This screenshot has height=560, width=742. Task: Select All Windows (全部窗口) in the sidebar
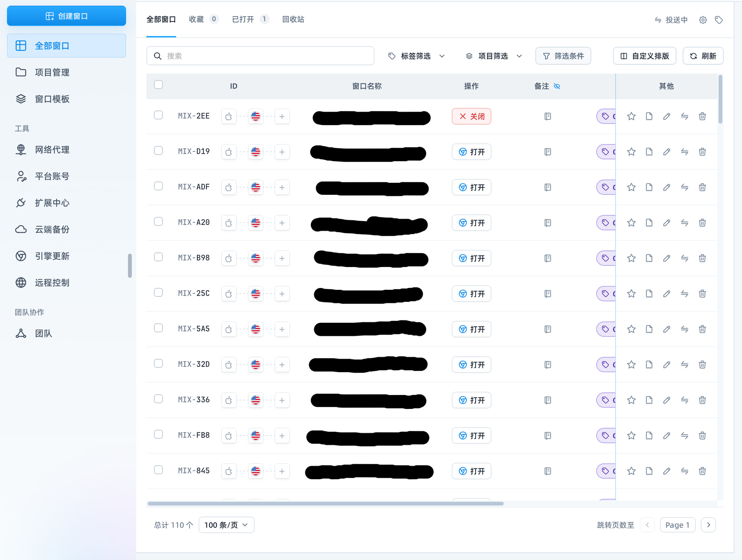[x=66, y=46]
